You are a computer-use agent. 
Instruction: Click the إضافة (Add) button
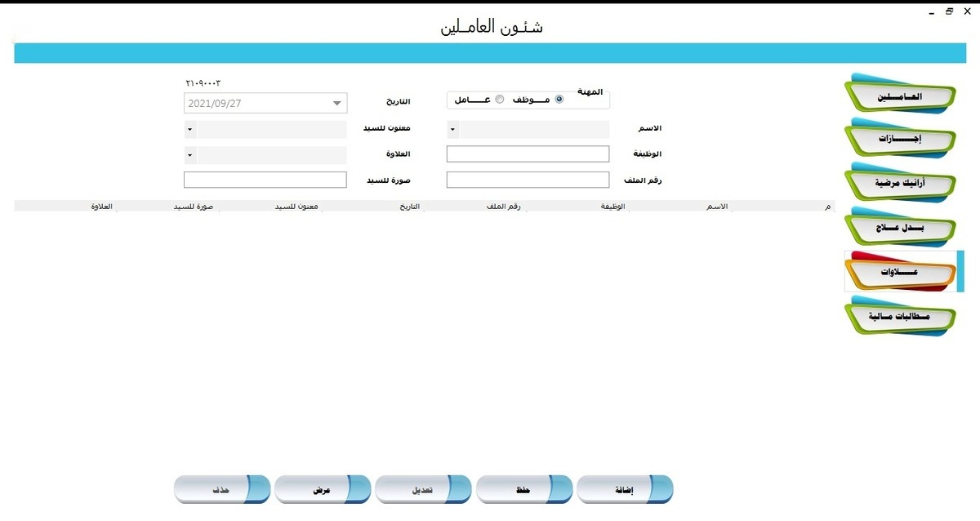coord(626,488)
